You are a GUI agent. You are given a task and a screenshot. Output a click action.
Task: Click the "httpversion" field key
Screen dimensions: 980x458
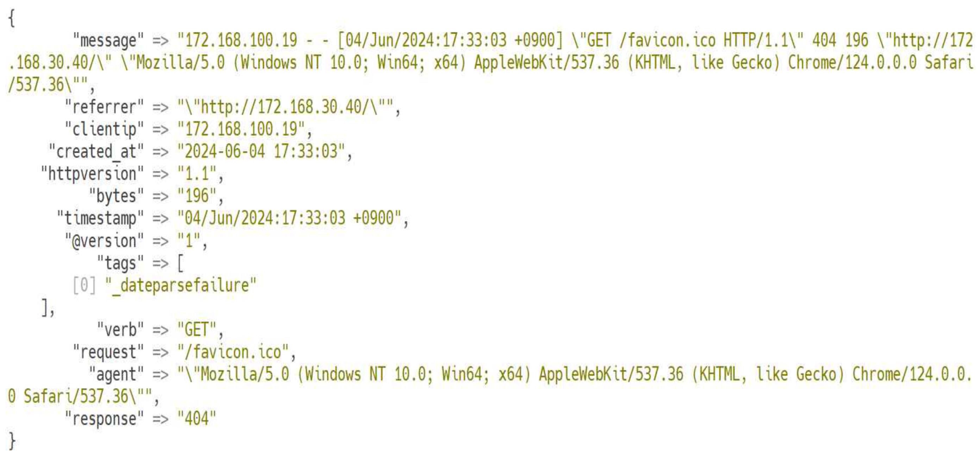point(92,174)
